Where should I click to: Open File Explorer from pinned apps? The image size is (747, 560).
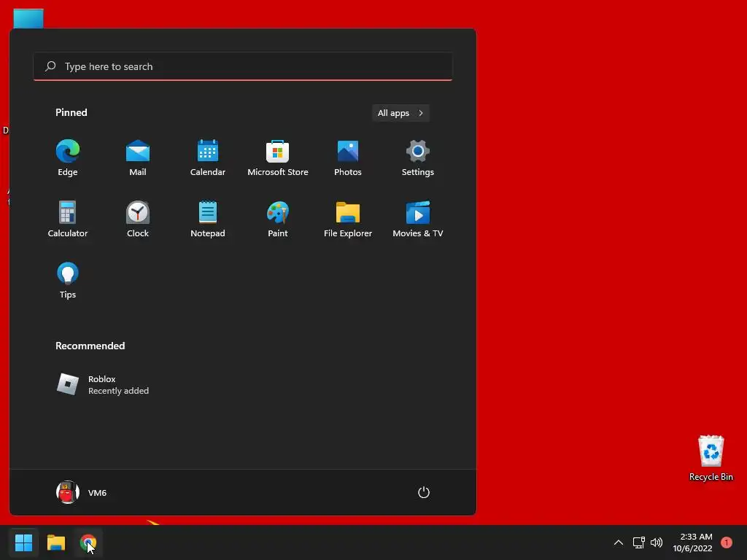348,219
